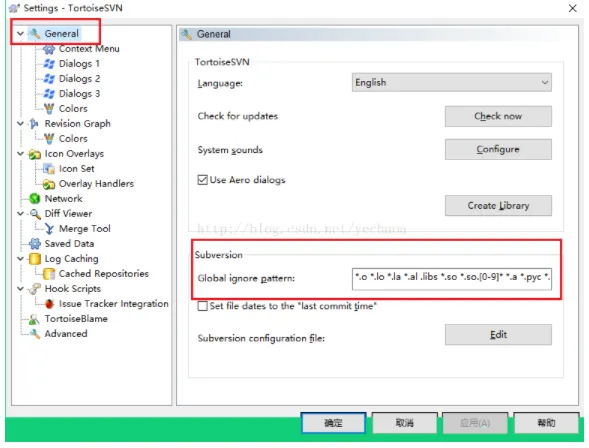Collapse the Hook Scripts tree node

20,289
